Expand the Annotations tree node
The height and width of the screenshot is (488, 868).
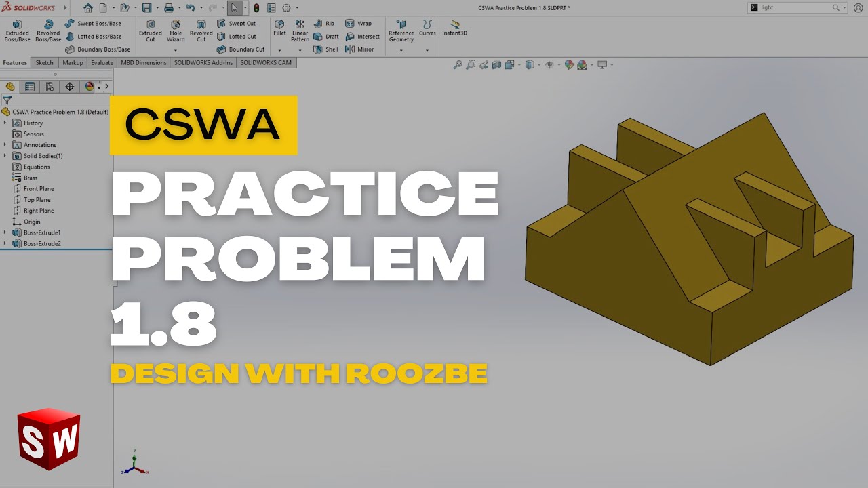(x=5, y=144)
